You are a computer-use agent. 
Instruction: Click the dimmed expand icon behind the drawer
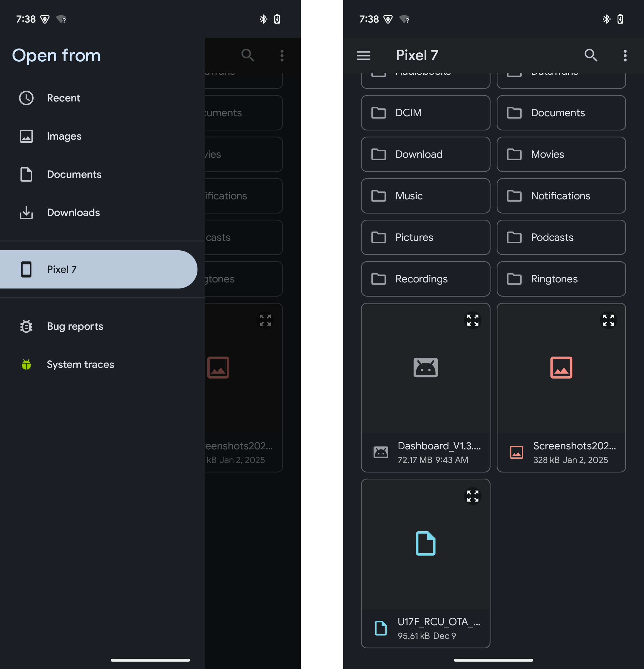[x=265, y=321]
